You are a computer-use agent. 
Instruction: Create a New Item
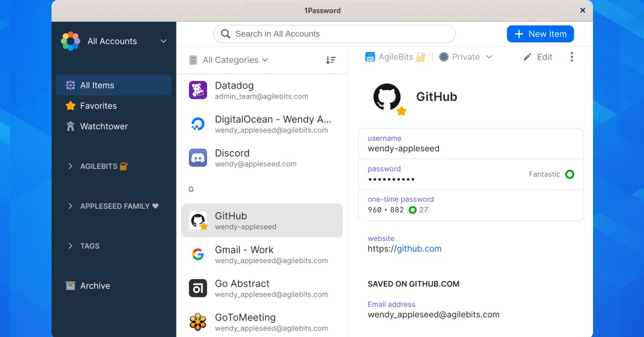[x=540, y=34]
